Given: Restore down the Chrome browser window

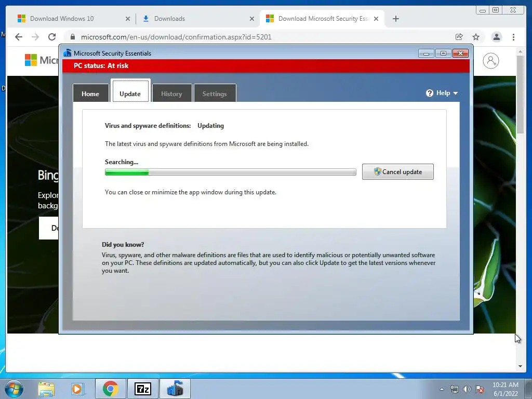Looking at the screenshot, I should [496, 10].
